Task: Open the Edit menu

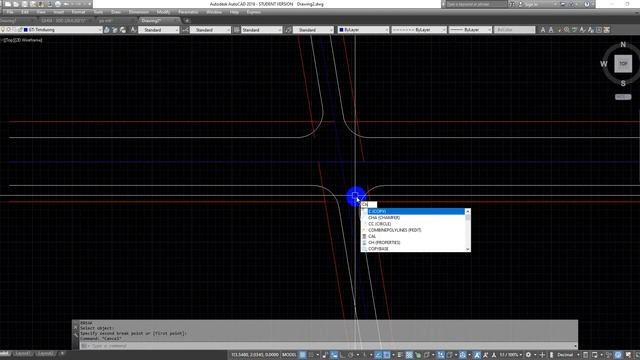Action: [x=25, y=12]
